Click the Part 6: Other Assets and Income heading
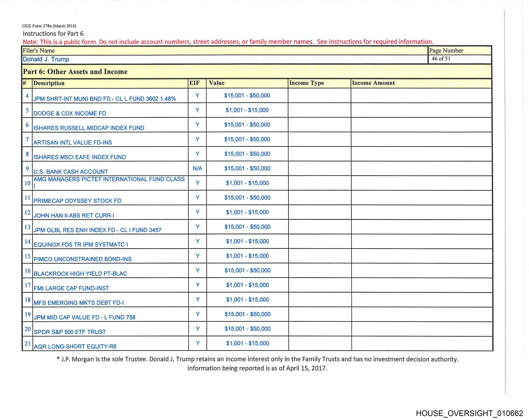529x420 pixels. coord(75,72)
